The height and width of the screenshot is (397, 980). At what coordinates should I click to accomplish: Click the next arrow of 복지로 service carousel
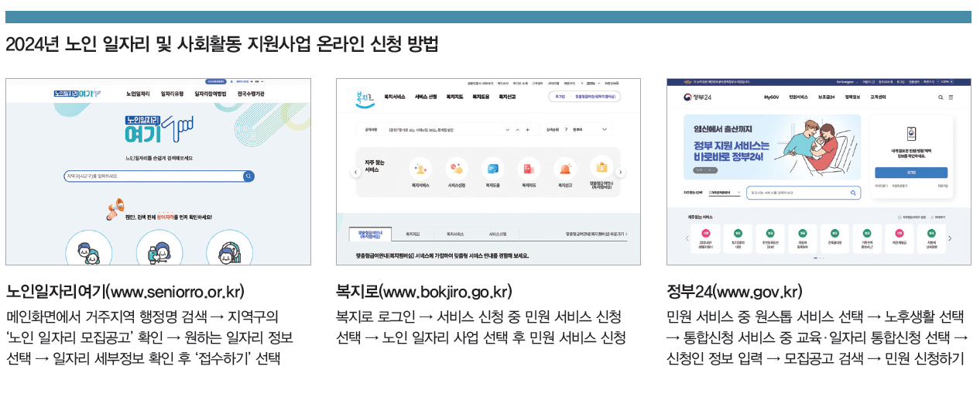(620, 173)
